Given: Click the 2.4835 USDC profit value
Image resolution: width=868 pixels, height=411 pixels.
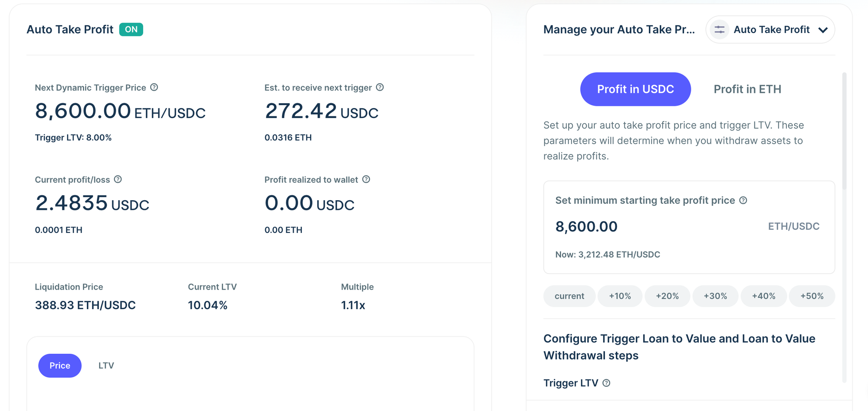Looking at the screenshot, I should (x=92, y=203).
